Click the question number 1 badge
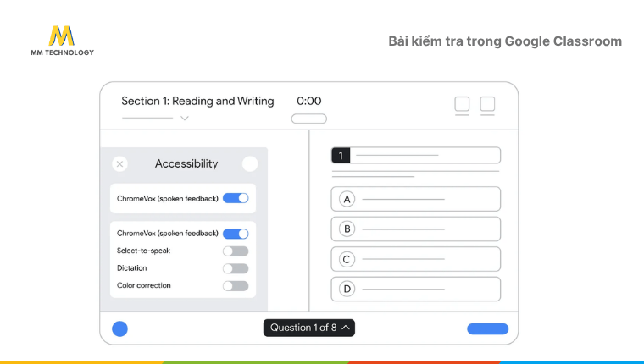The width and height of the screenshot is (644, 364). [x=341, y=156]
